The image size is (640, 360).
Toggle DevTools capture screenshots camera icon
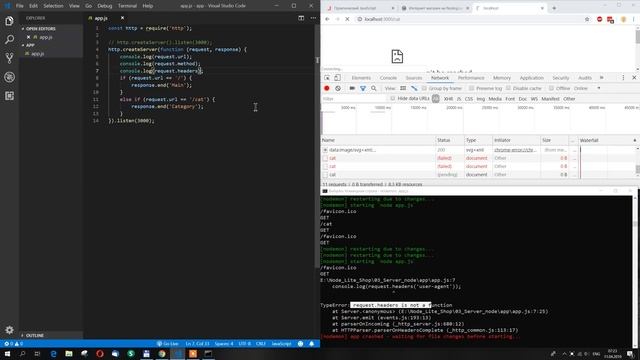coord(352,88)
